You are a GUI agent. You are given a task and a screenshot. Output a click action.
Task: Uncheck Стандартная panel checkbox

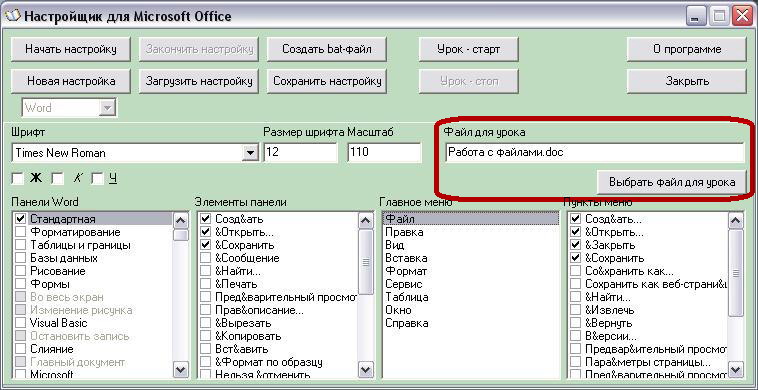point(20,219)
